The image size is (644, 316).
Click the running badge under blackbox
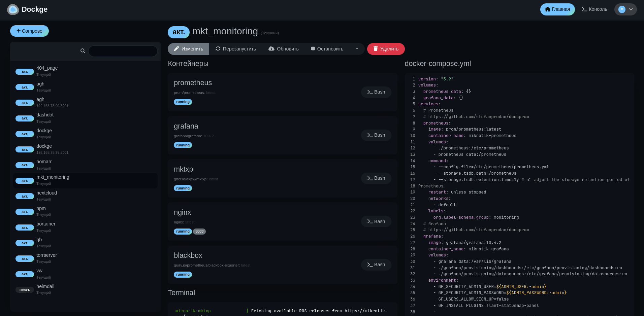tap(183, 275)
